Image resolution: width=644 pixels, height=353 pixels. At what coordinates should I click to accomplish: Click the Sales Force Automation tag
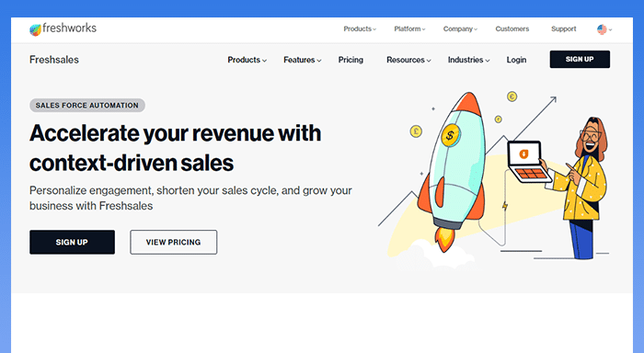pyautogui.click(x=87, y=106)
